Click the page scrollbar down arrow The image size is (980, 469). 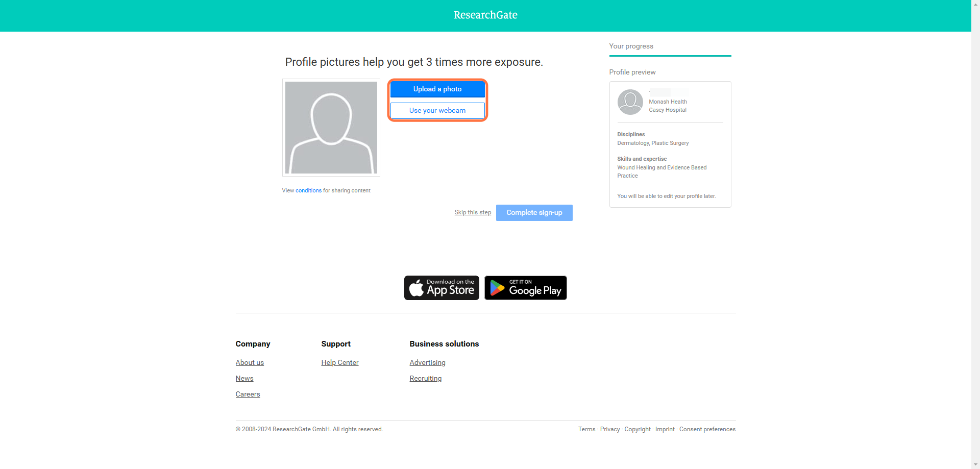(x=975, y=465)
